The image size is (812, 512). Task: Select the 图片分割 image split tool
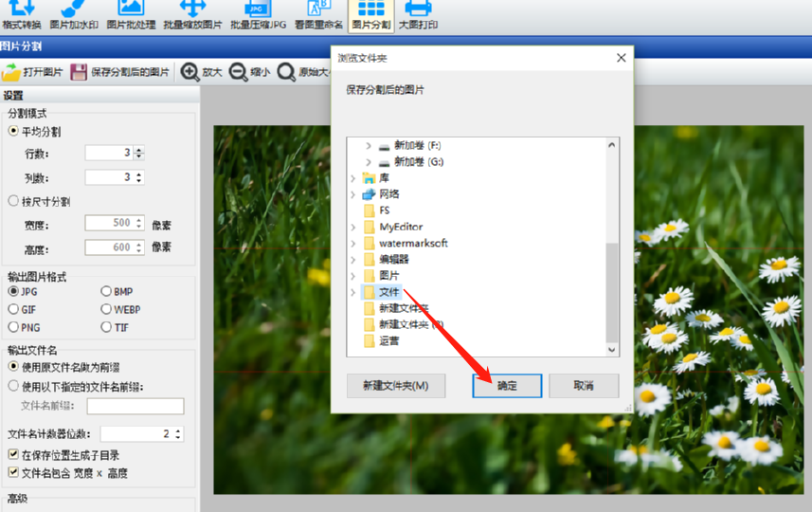pyautogui.click(x=371, y=15)
